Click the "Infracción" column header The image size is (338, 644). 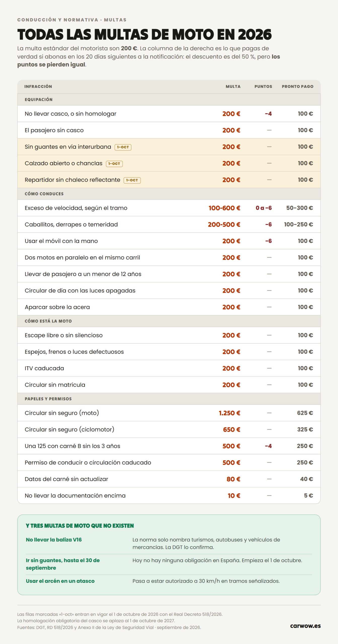[x=38, y=87]
